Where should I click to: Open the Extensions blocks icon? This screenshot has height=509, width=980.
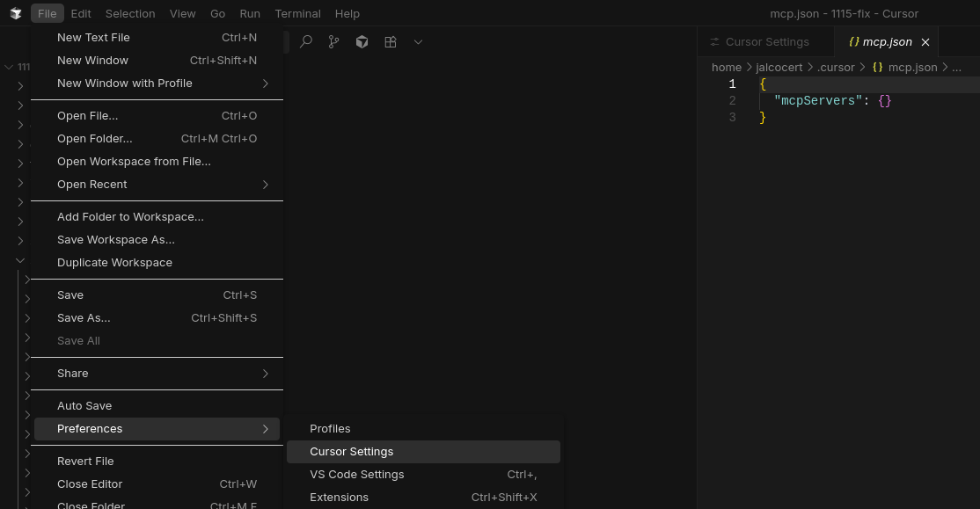click(390, 42)
